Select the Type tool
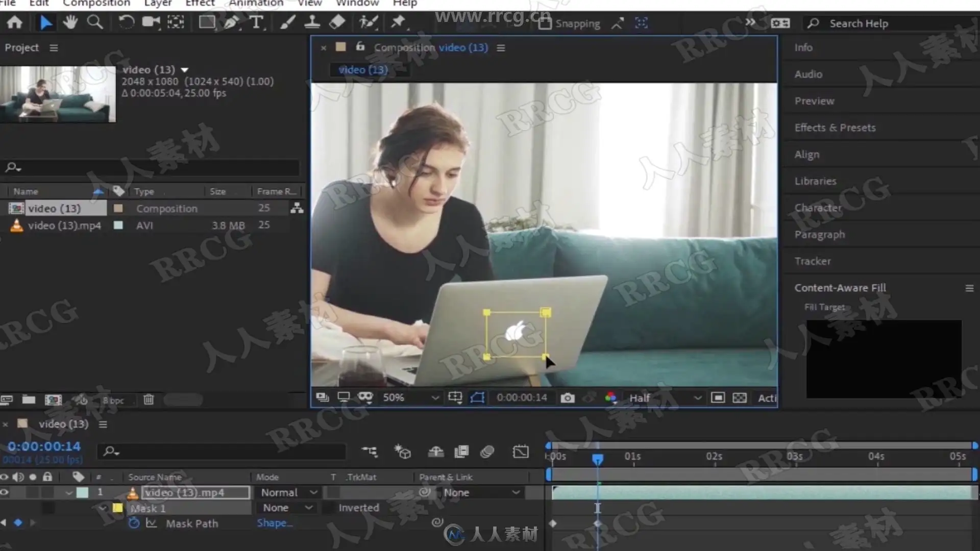This screenshot has height=551, width=980. point(256,22)
